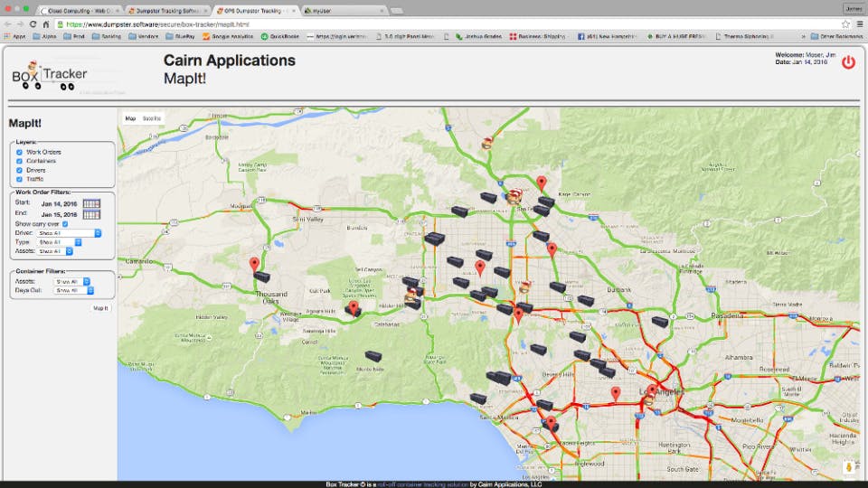Open the work order Type dropdown
The height and width of the screenshot is (488, 868).
click(60, 242)
